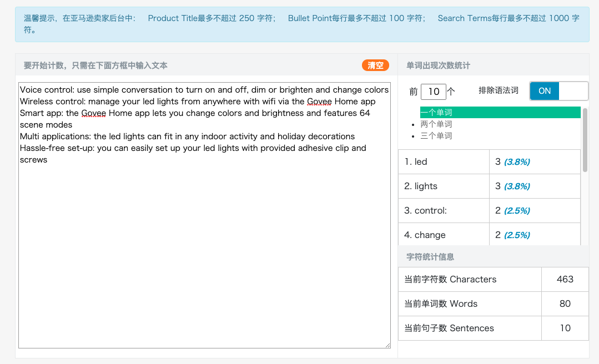
Task: Select the "3. control:" word row
Action: 443,211
